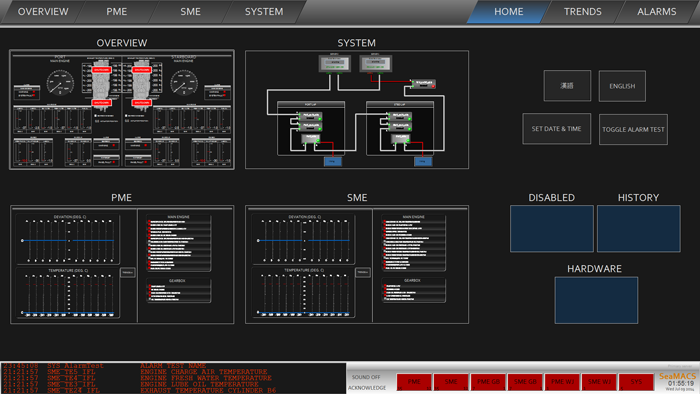Viewport: 700px width, 394px height.
Task: Open the System diagram thumbnail
Action: coord(357,110)
